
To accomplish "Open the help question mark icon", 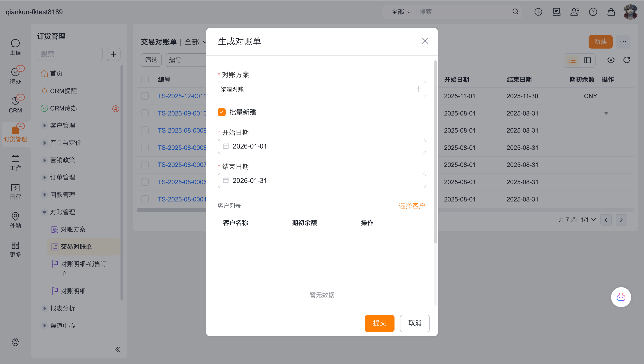I will click(x=593, y=12).
